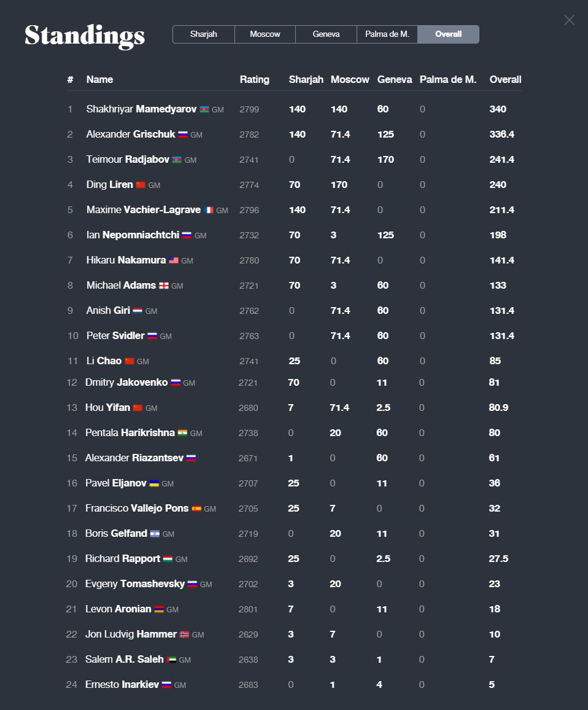This screenshot has height=710, width=588.
Task: Click the Overall column header
Action: [505, 79]
